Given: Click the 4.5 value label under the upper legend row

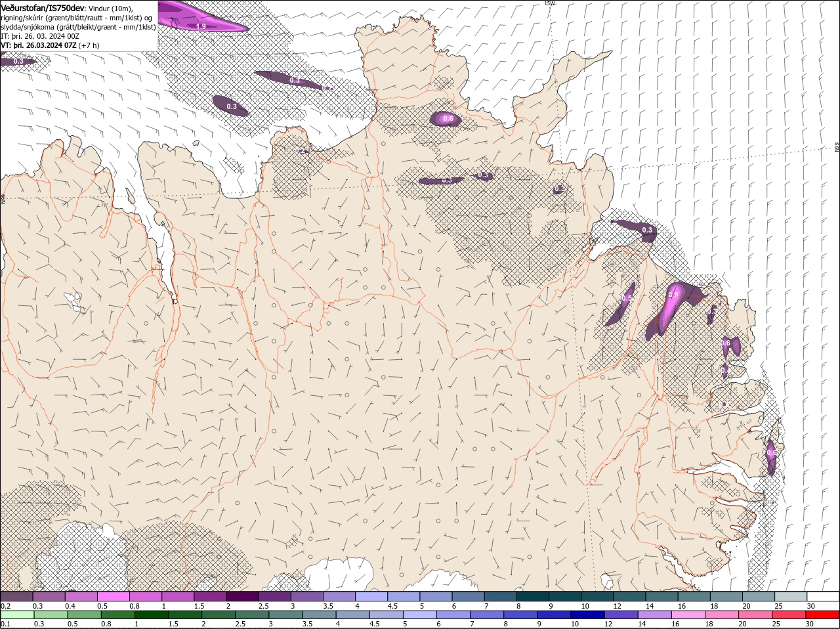Looking at the screenshot, I should 392,606.
